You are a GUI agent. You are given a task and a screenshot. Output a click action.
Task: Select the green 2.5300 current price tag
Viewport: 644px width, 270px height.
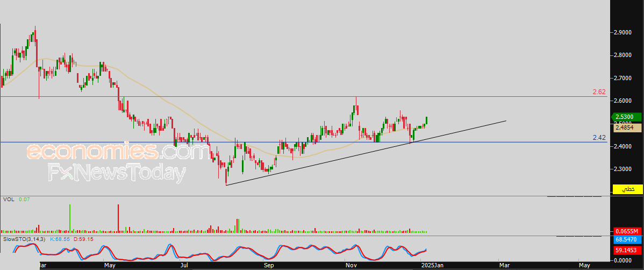tap(627, 117)
